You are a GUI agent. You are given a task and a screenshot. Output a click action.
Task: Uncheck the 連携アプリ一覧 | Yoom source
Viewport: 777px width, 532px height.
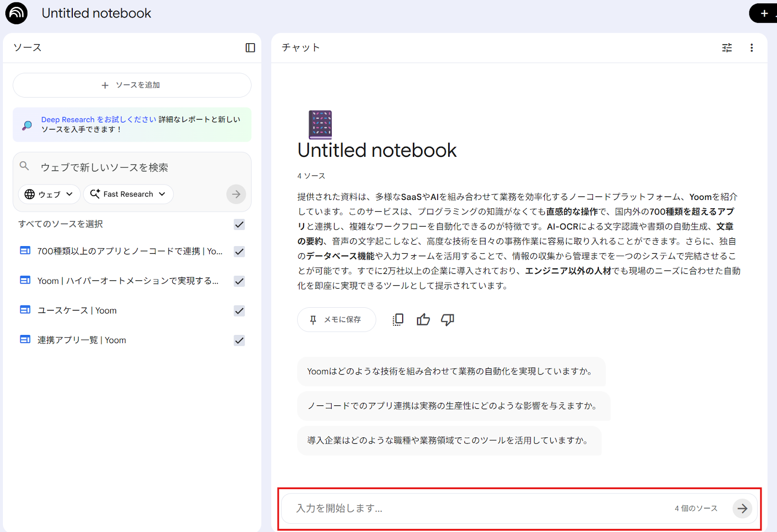239,340
